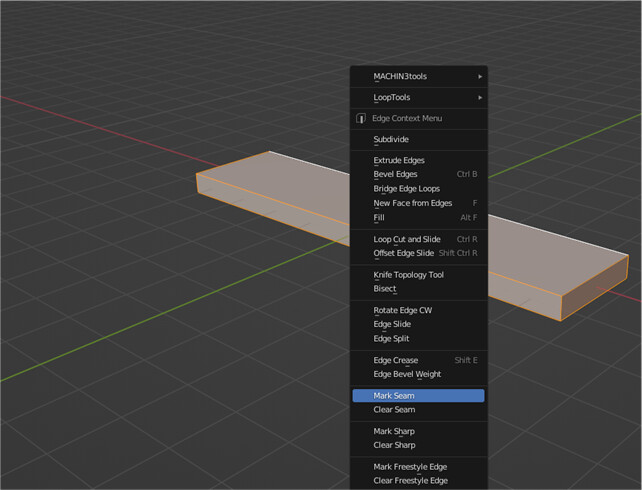Image resolution: width=642 pixels, height=490 pixels.
Task: Expand the LoopTools submenu arrow
Action: pyautogui.click(x=480, y=97)
